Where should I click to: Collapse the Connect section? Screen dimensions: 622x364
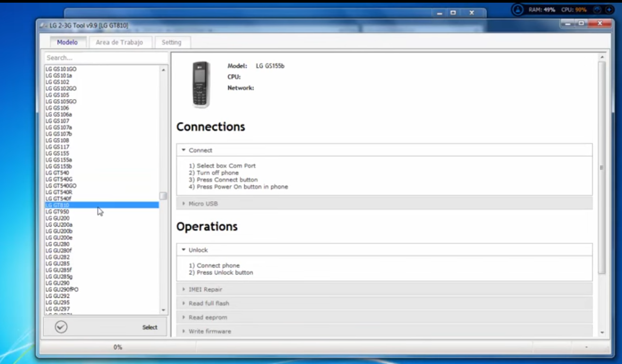[384, 150]
